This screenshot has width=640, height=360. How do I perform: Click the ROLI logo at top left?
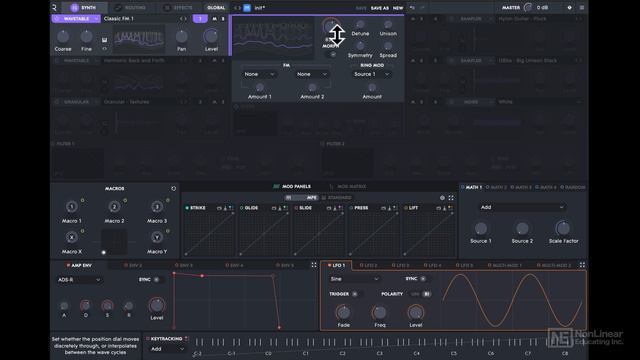coord(54,7)
